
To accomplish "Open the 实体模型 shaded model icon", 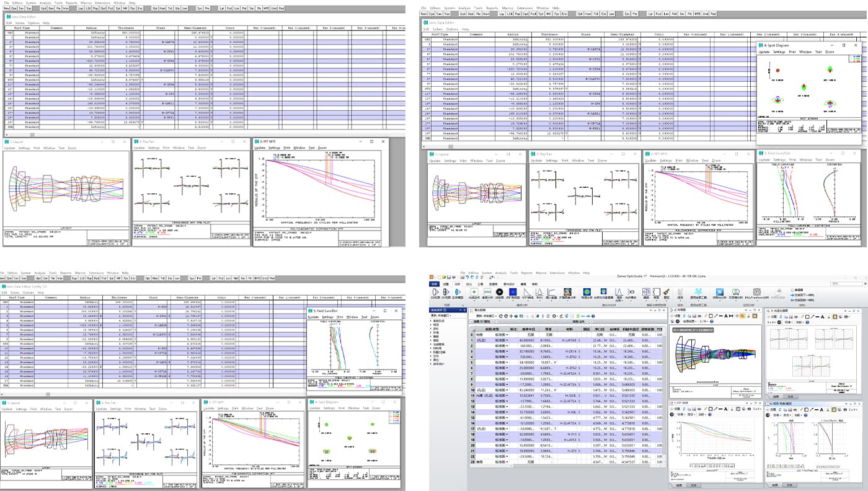I will [457, 293].
